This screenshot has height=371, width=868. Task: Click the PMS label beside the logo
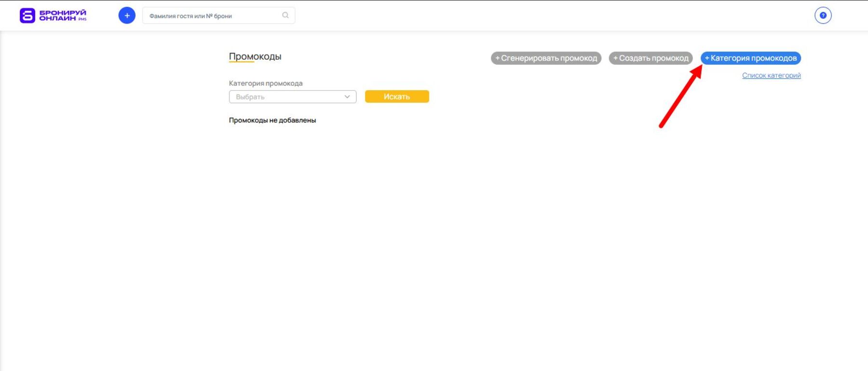tap(82, 19)
